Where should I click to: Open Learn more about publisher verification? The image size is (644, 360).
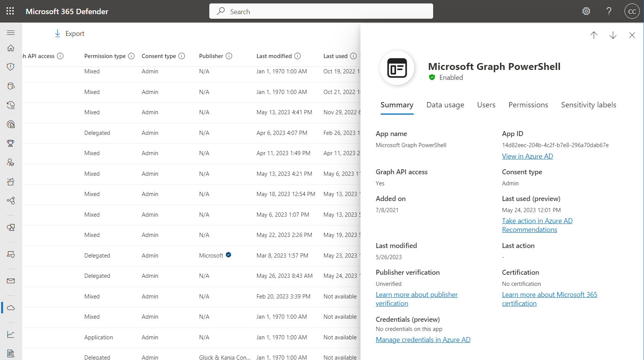(417, 299)
